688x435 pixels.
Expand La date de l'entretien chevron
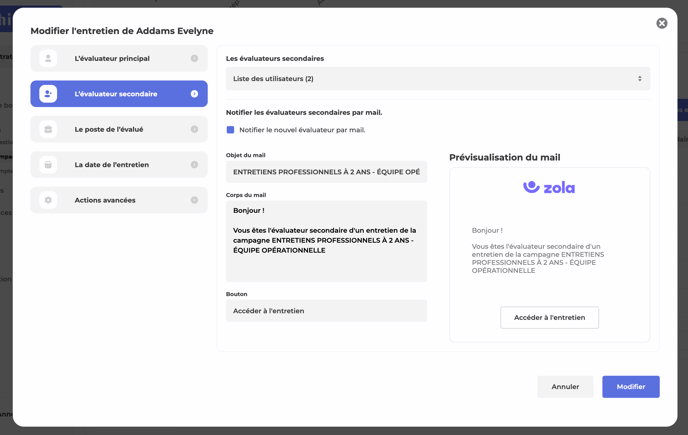click(x=194, y=165)
